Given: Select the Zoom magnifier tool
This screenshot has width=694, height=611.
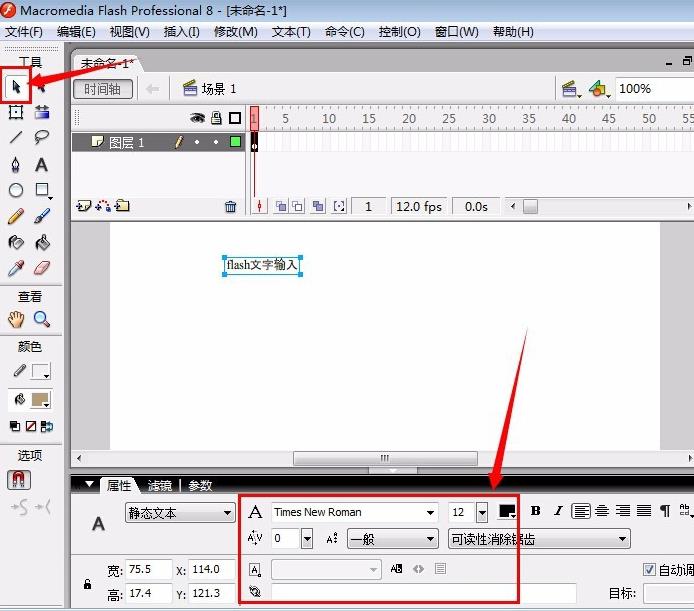Looking at the screenshot, I should click(x=42, y=319).
